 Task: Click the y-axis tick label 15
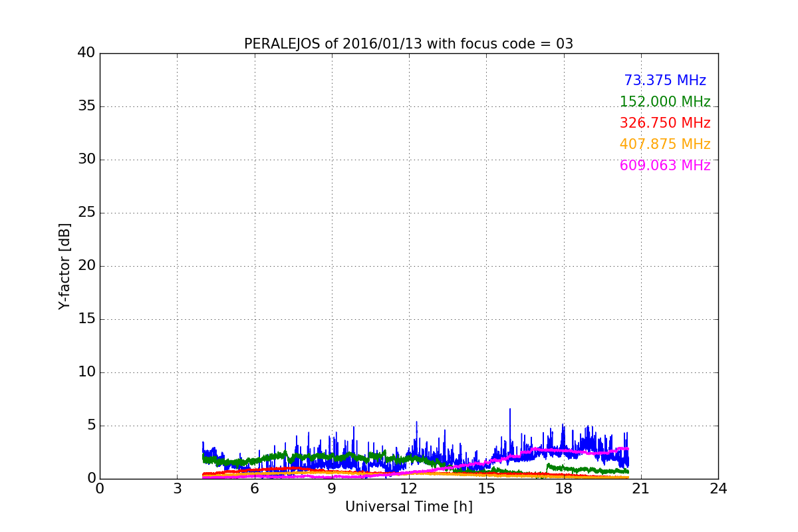(86, 319)
